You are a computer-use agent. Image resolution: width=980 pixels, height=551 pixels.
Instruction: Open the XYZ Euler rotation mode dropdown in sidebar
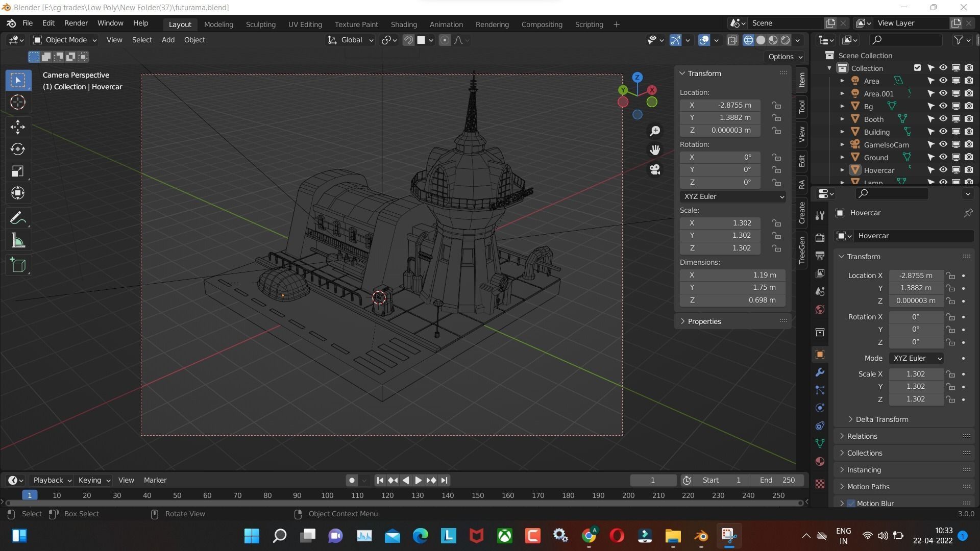(x=732, y=196)
